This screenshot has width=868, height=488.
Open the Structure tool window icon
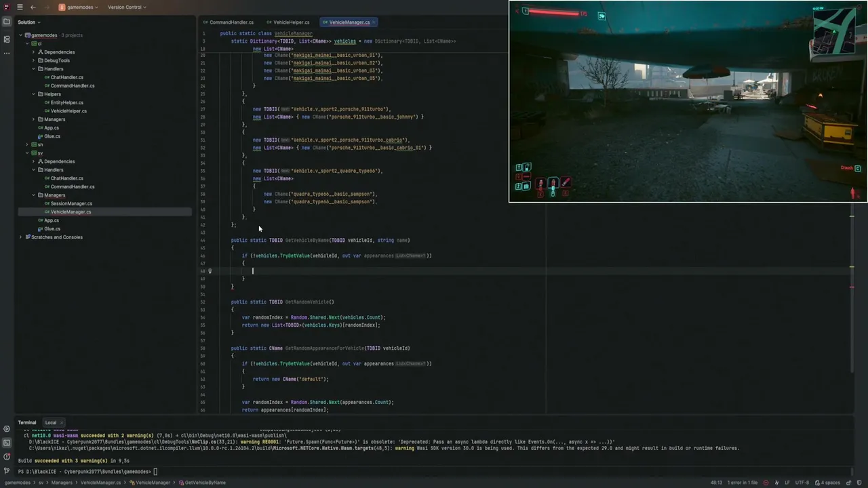point(7,39)
